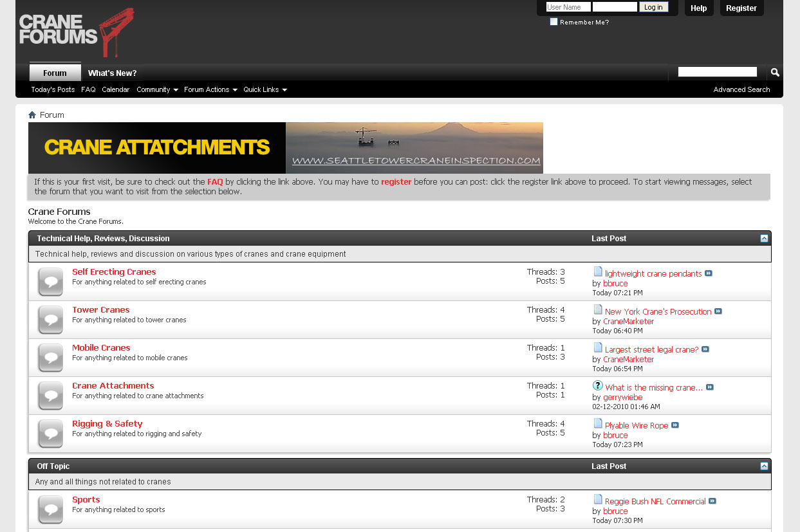Enable the Remember Me checkbox
The image size is (800, 532).
[553, 22]
